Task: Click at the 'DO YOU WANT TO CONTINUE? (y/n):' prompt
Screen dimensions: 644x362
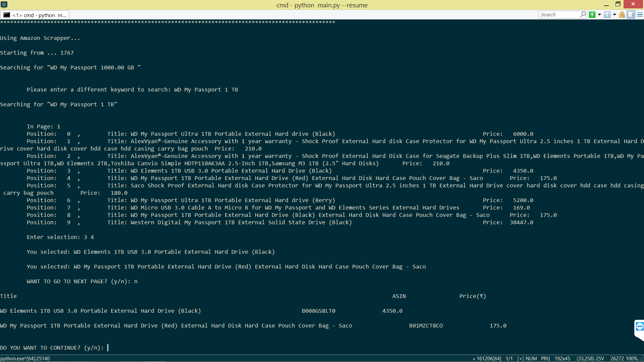Action: 52,348
